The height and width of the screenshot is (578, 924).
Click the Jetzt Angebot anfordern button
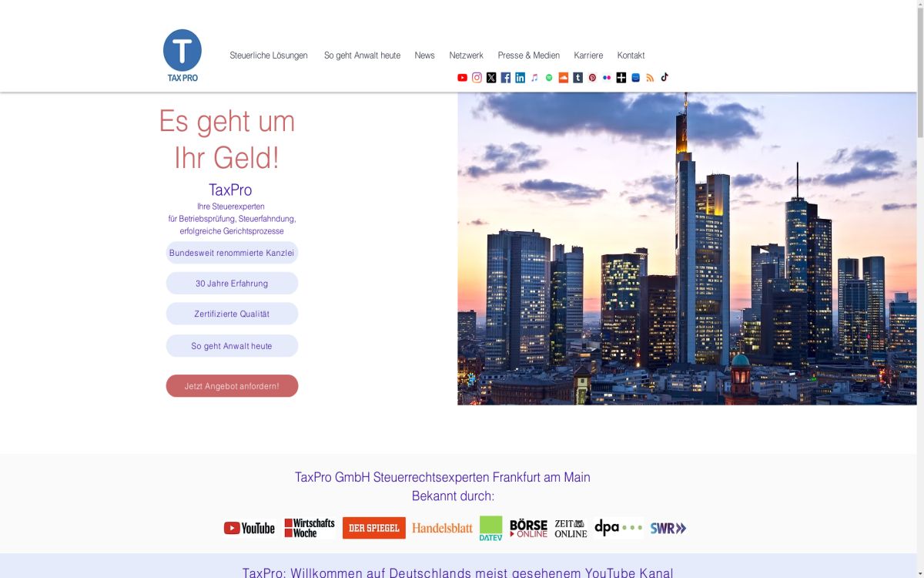(x=232, y=385)
